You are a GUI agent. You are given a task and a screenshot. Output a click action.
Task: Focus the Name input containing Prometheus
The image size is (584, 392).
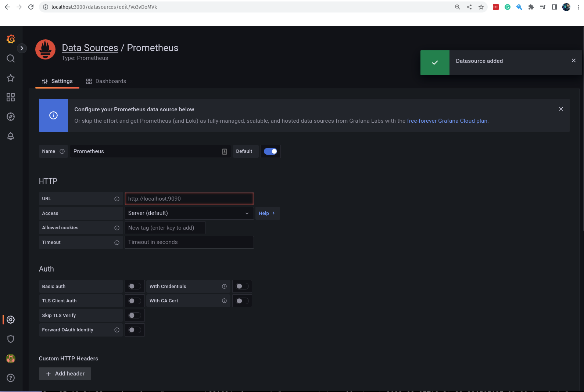pos(150,151)
